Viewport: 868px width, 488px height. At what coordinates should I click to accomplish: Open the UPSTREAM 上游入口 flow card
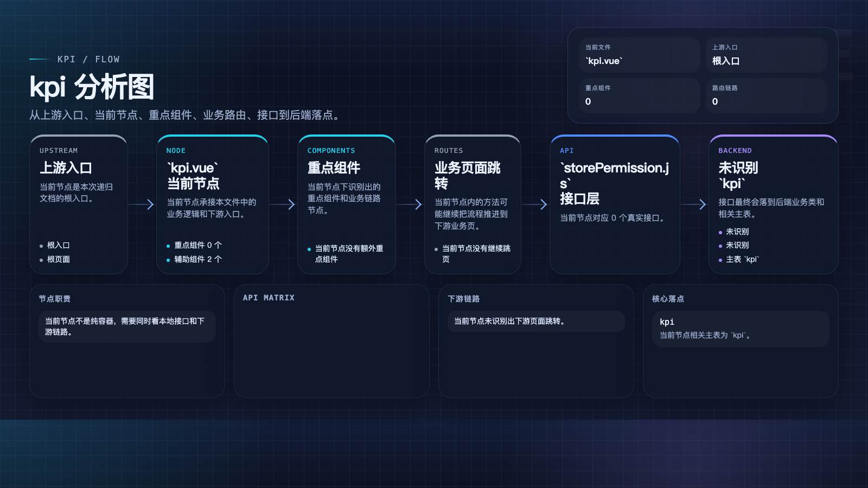[x=79, y=204]
